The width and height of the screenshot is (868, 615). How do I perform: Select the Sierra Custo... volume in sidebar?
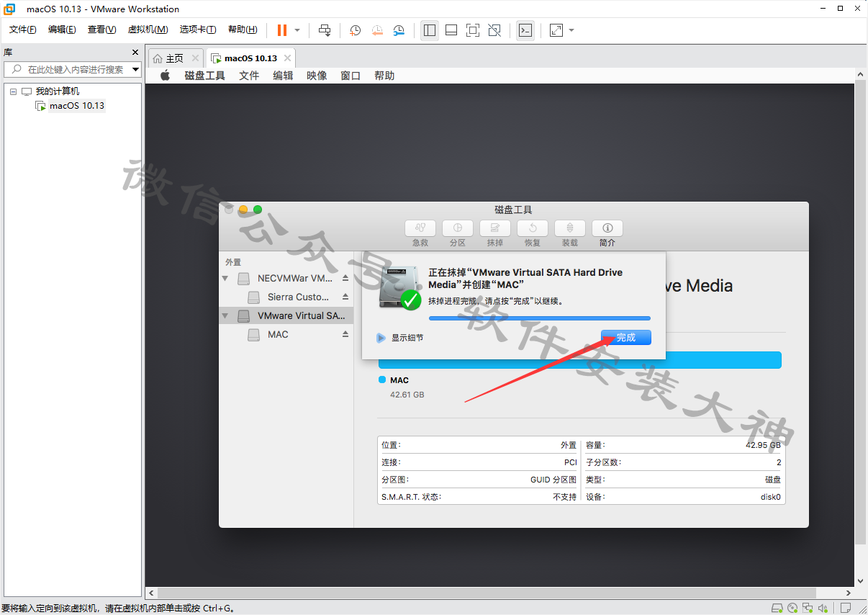(x=298, y=297)
